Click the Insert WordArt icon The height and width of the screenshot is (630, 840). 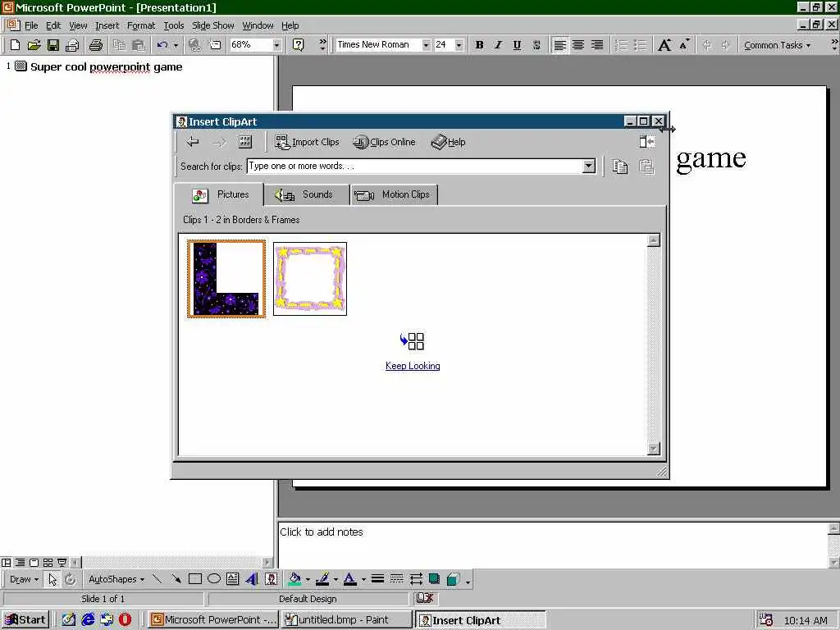[x=252, y=579]
